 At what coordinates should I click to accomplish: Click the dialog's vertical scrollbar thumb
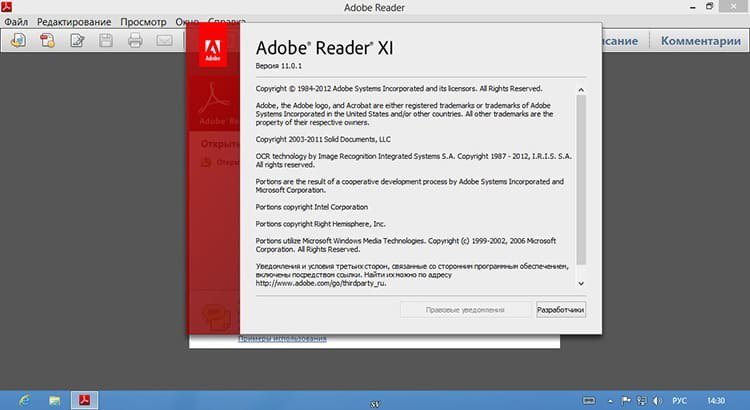tap(581, 179)
